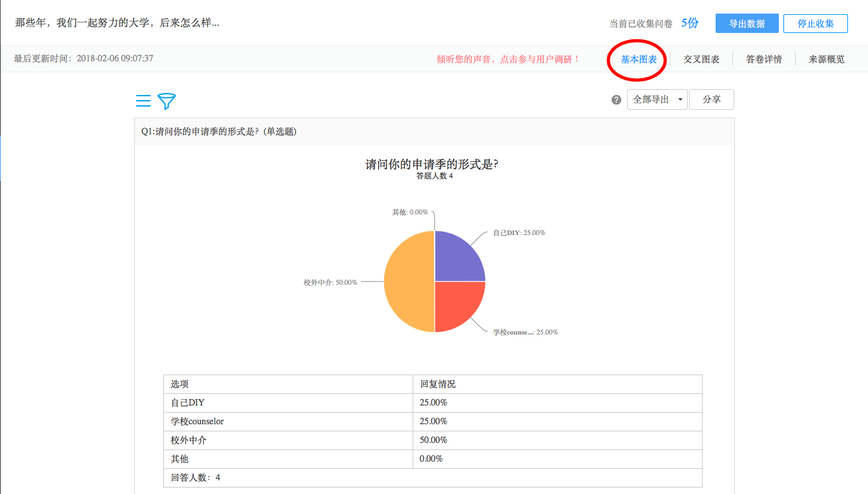Open the 答卷详情 tab
The image size is (868, 494).
[x=764, y=59]
